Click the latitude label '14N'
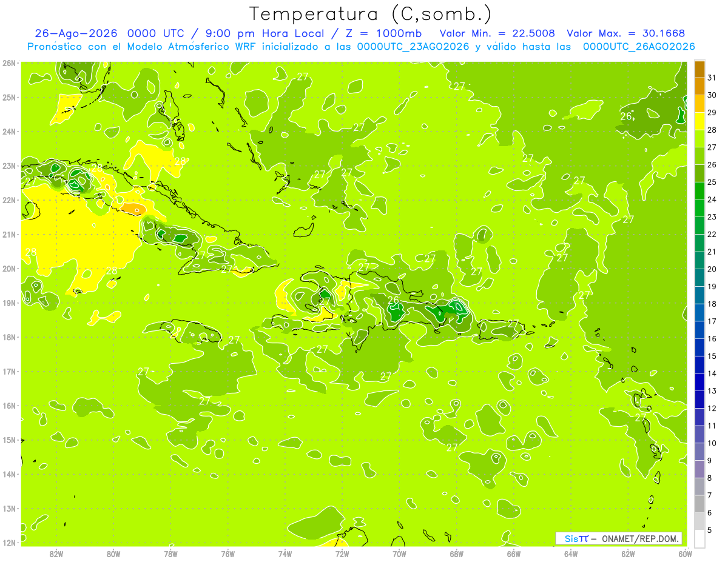This screenshot has width=728, height=562. pyautogui.click(x=9, y=474)
